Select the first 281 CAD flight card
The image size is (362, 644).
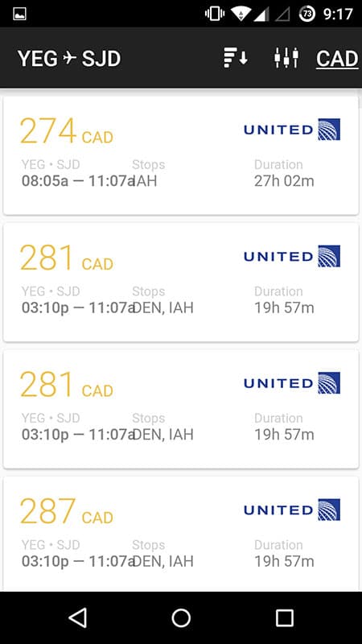[x=181, y=283]
